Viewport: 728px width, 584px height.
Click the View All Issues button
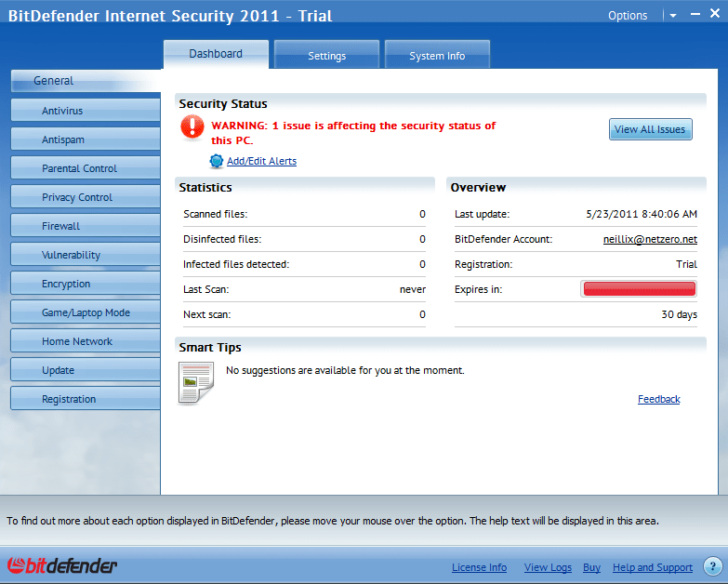click(650, 129)
